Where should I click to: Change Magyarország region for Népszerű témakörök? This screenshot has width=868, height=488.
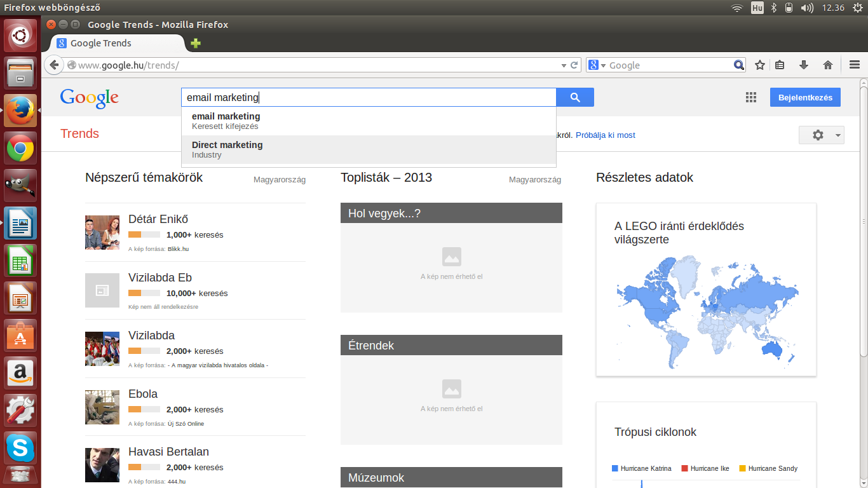tap(280, 180)
